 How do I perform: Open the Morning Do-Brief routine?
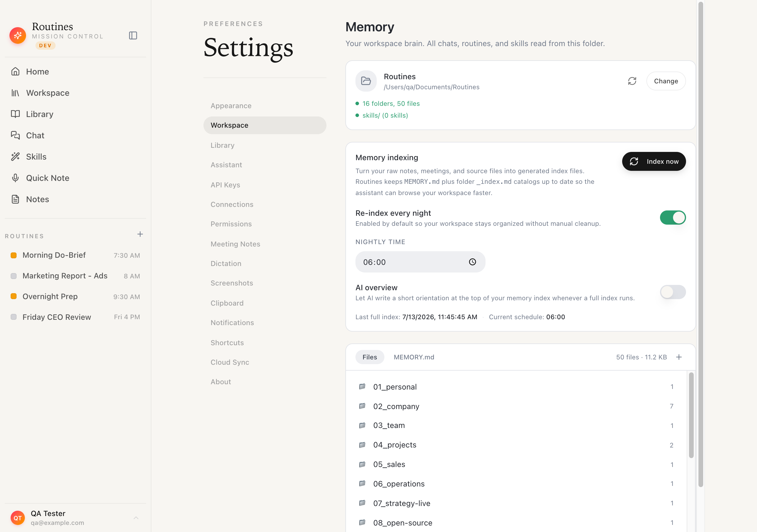tap(75, 255)
